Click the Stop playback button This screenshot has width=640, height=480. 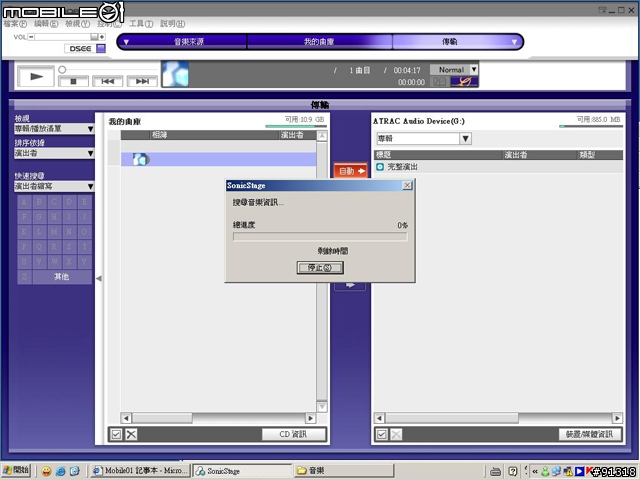(73, 81)
